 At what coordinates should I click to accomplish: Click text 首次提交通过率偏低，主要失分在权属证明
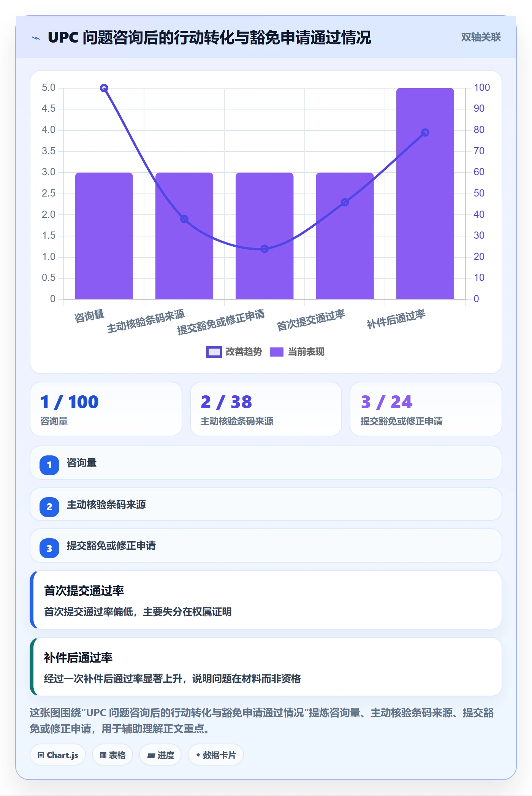coord(138,612)
